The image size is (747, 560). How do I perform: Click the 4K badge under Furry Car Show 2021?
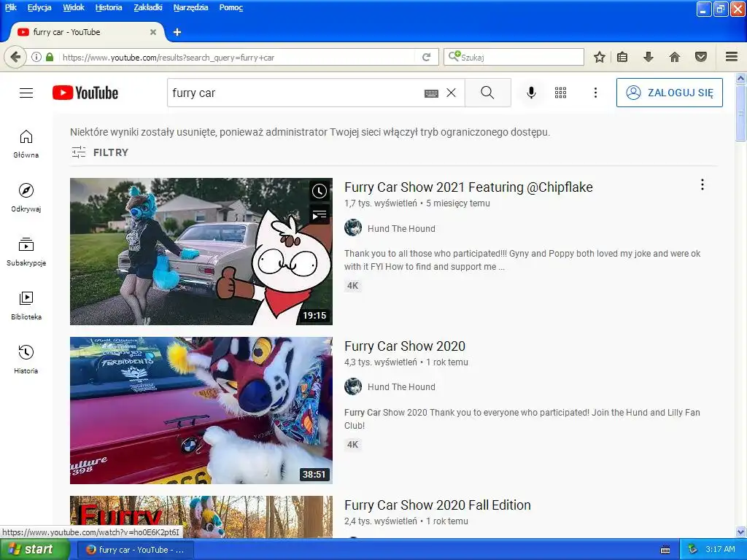352,286
